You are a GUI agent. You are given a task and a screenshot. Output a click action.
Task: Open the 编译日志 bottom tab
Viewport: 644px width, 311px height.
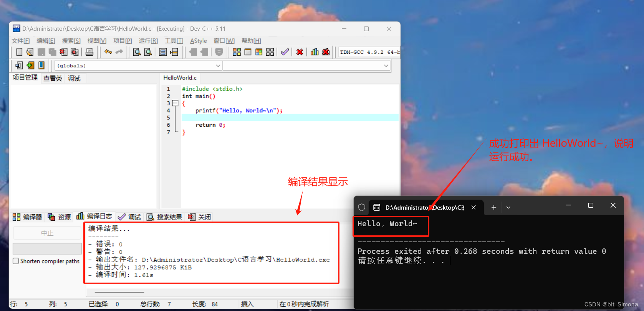pos(94,216)
